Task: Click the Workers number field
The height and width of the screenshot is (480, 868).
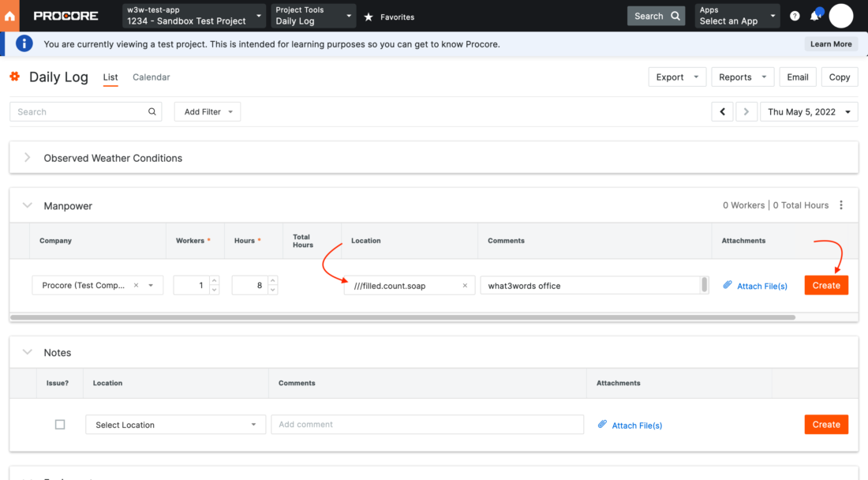Action: point(192,286)
